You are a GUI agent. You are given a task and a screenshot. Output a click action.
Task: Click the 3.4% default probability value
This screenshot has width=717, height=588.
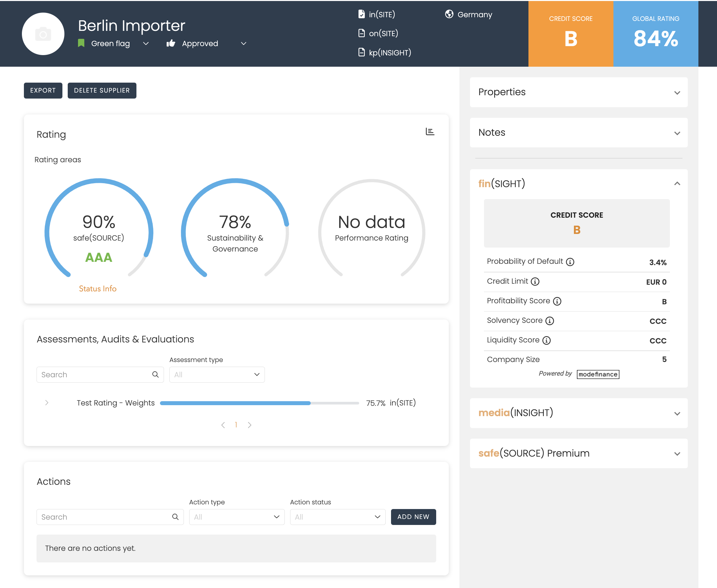click(x=658, y=262)
